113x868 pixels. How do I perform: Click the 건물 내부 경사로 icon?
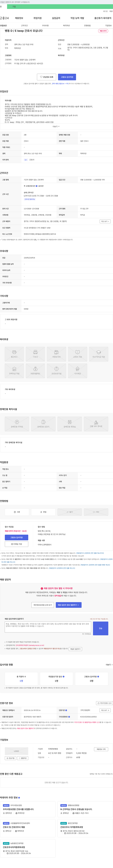tap(96, 424)
